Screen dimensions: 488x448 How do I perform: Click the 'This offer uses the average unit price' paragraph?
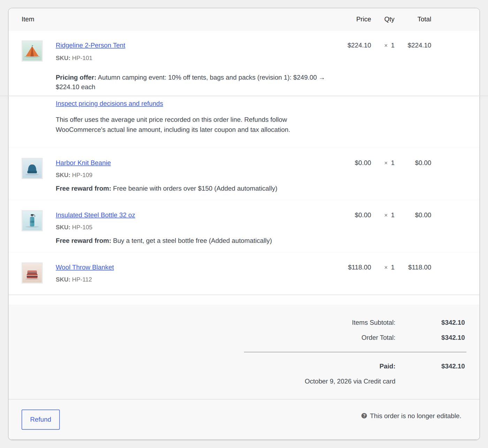tap(173, 125)
